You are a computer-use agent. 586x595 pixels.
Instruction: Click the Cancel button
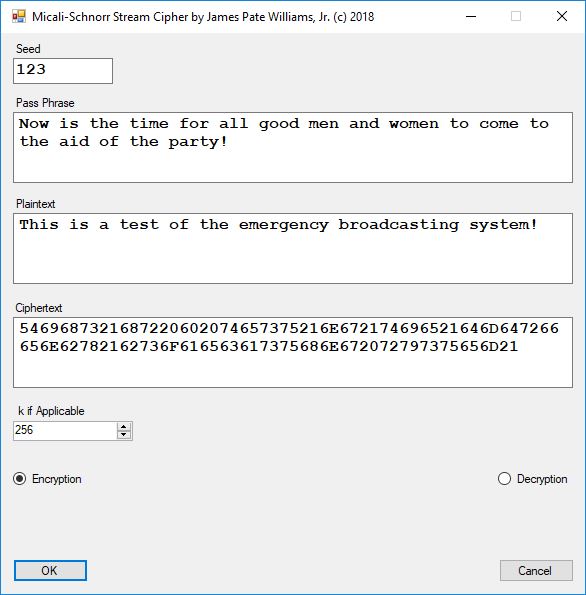click(536, 570)
